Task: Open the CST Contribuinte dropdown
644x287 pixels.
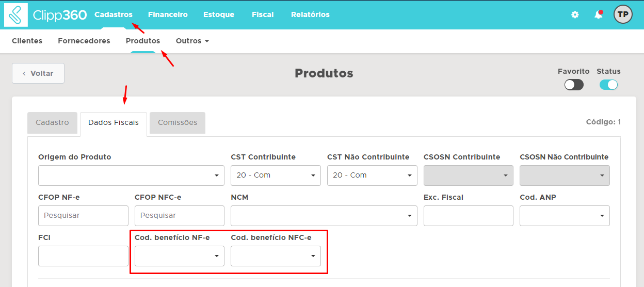Action: tap(276, 176)
